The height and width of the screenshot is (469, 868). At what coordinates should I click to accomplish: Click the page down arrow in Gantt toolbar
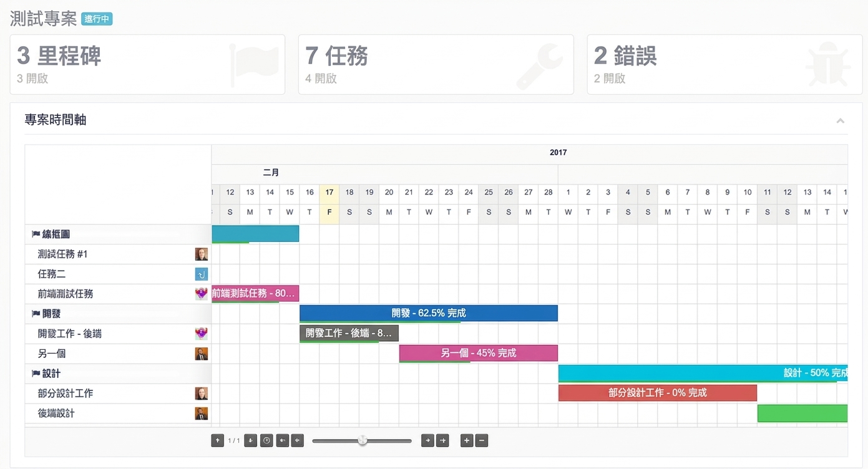(x=250, y=441)
